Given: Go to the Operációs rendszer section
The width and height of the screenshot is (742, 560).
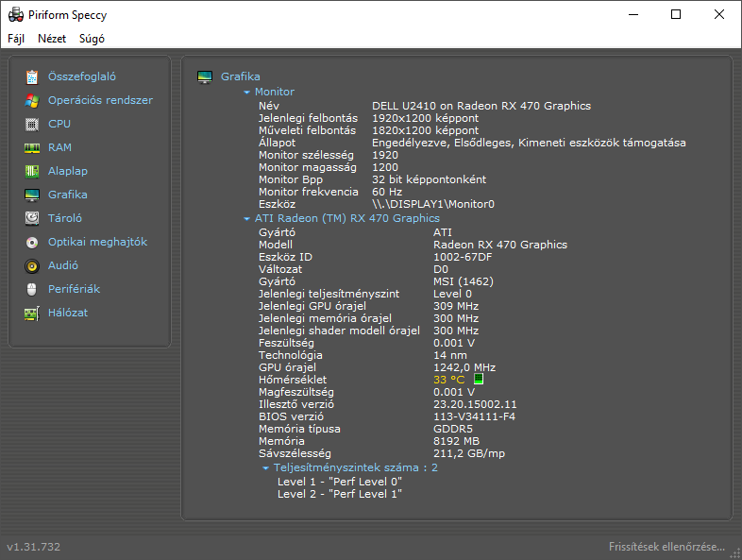Looking at the screenshot, I should [x=100, y=100].
